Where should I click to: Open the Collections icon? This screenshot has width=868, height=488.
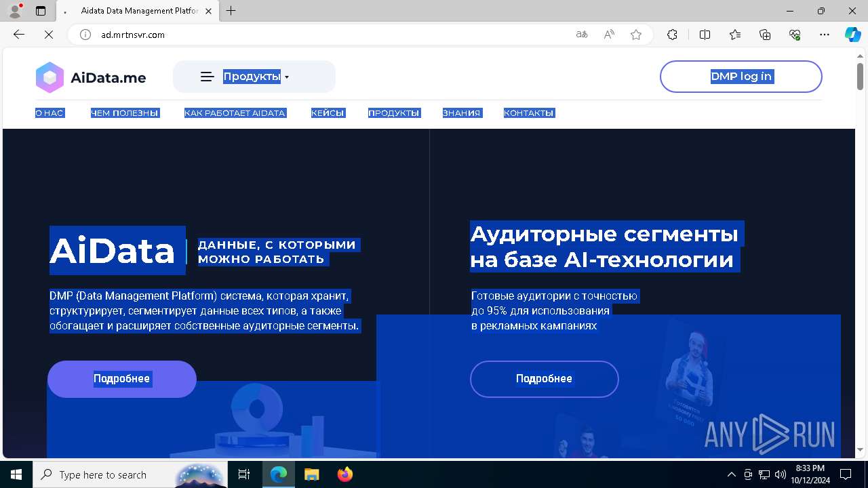click(765, 35)
